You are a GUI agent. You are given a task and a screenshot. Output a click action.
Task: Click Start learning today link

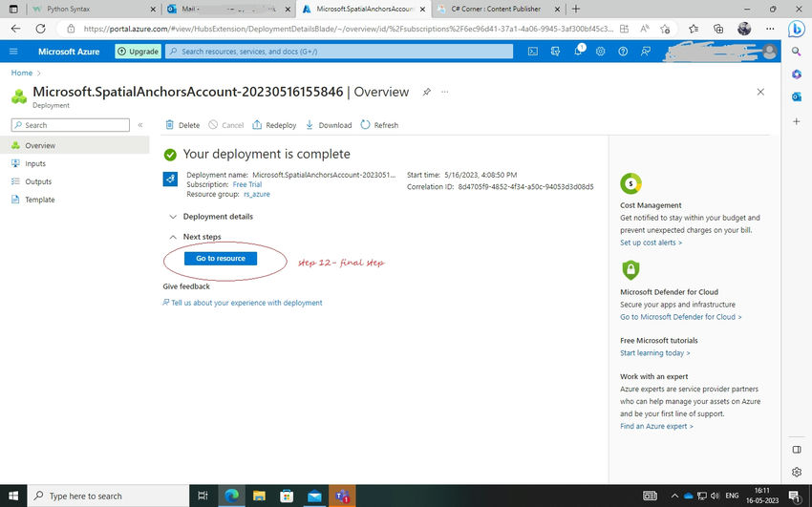point(655,353)
